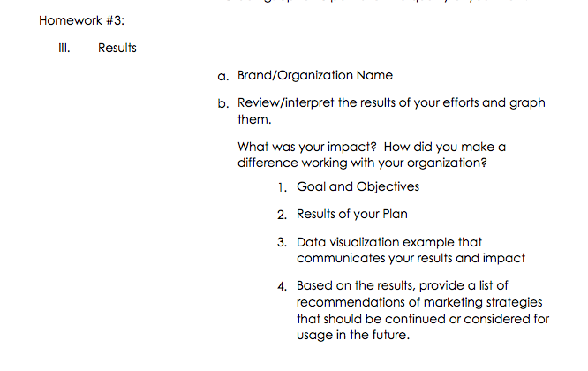Click 'recommendations of marketing strategies' line
The width and height of the screenshot is (588, 371).
[419, 302]
